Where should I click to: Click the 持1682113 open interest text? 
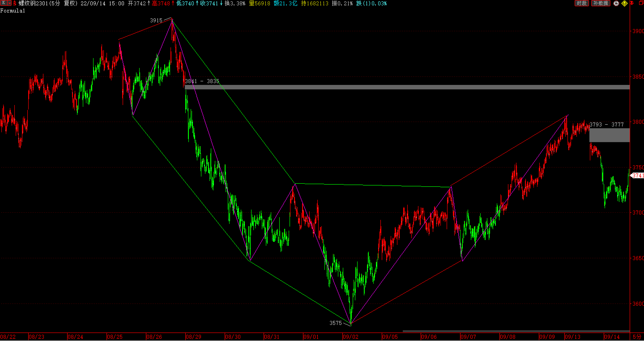314,4
